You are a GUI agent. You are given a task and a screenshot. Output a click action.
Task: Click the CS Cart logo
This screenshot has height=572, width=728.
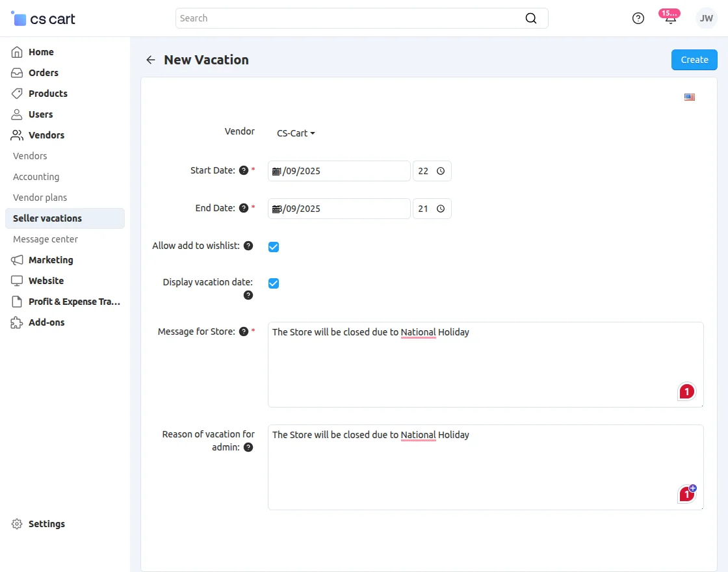click(x=44, y=19)
